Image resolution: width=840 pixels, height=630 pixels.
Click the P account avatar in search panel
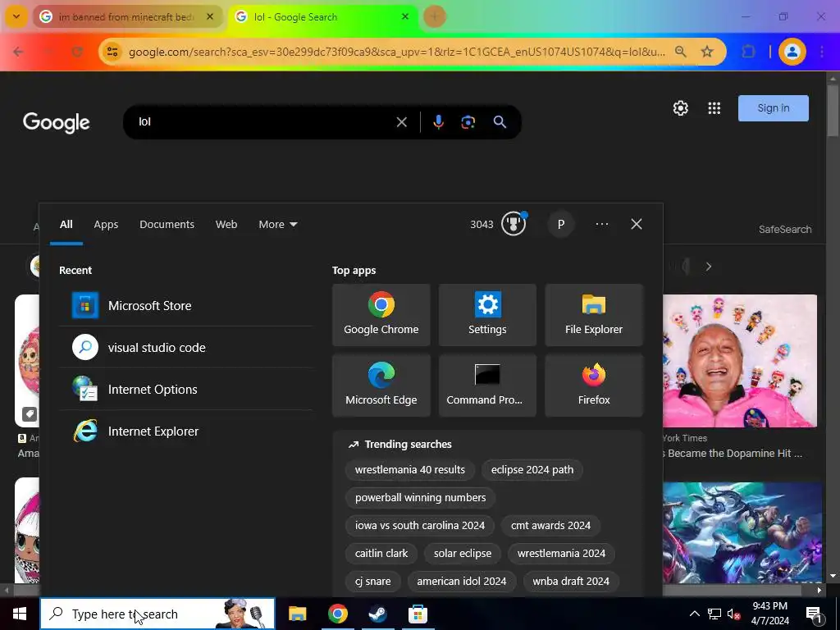pyautogui.click(x=561, y=224)
